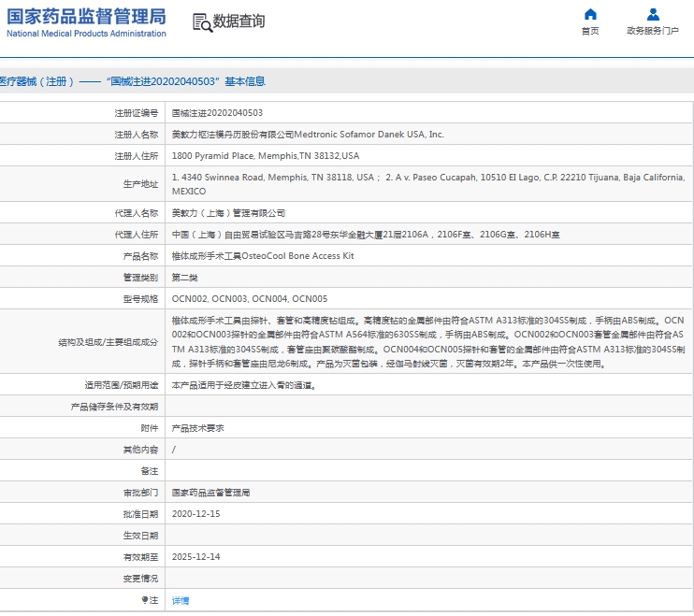This screenshot has height=616, width=694.
Task: Click the 附件 row label
Action: (x=149, y=428)
